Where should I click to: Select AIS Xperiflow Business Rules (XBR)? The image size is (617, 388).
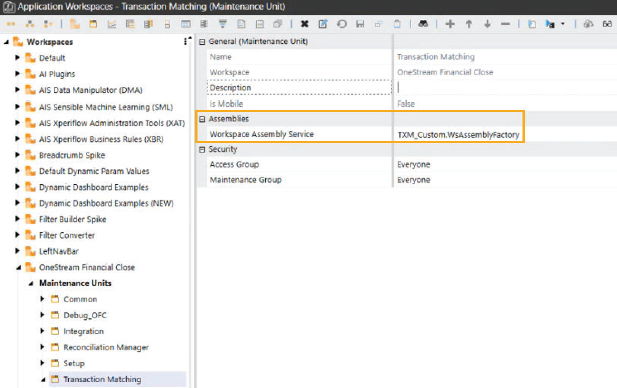pyautogui.click(x=101, y=139)
